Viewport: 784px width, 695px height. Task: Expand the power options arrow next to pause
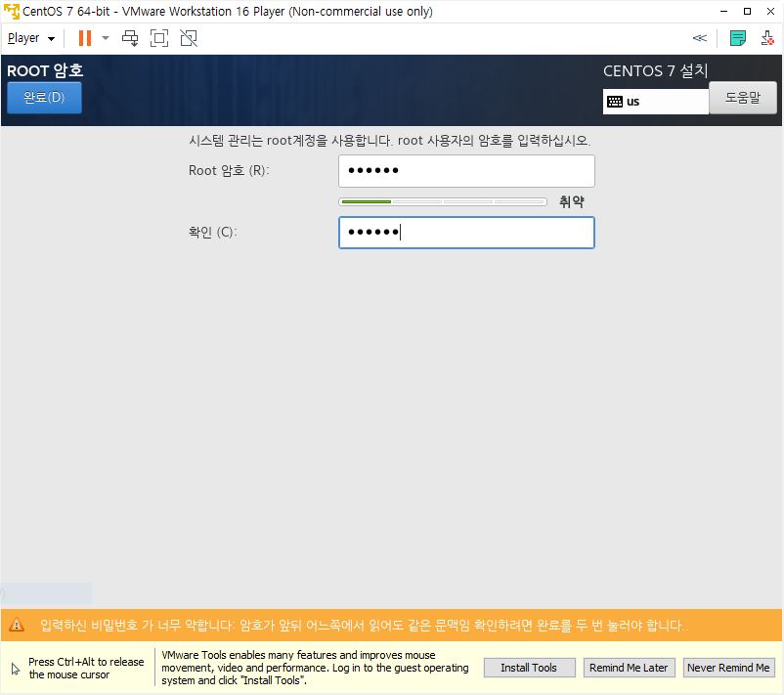(x=105, y=38)
